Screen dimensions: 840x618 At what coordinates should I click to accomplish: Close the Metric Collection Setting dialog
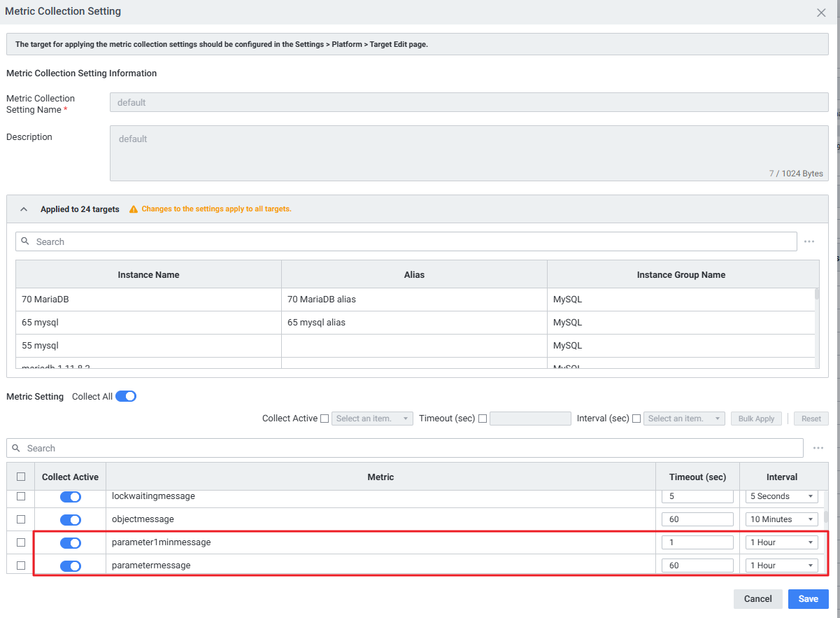tap(821, 13)
